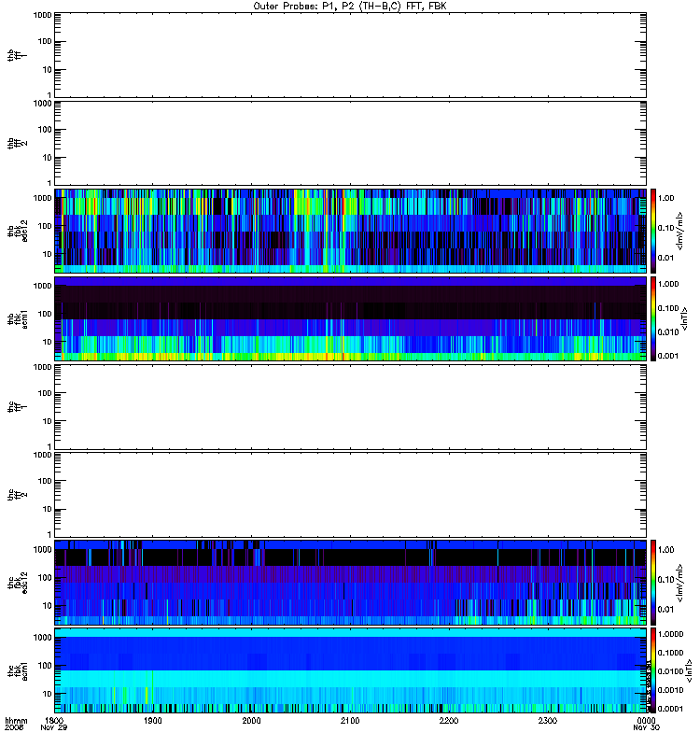Click the '0.100' color bar tick value
The image size is (700, 747).
click(668, 308)
